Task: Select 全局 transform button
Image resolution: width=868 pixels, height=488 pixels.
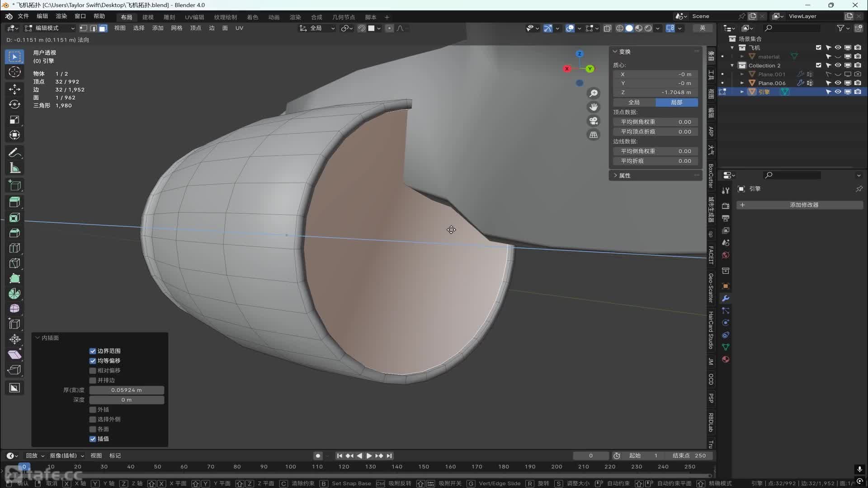Action: [634, 103]
